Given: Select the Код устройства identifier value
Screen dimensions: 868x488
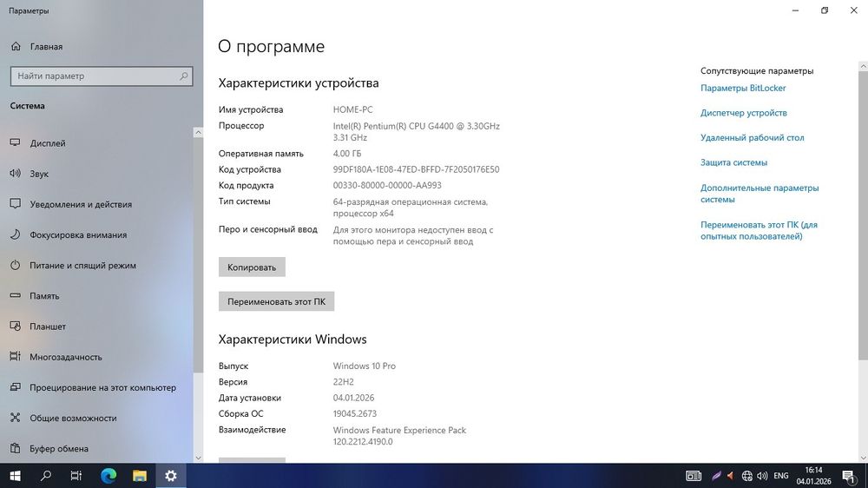Looking at the screenshot, I should pyautogui.click(x=416, y=169).
